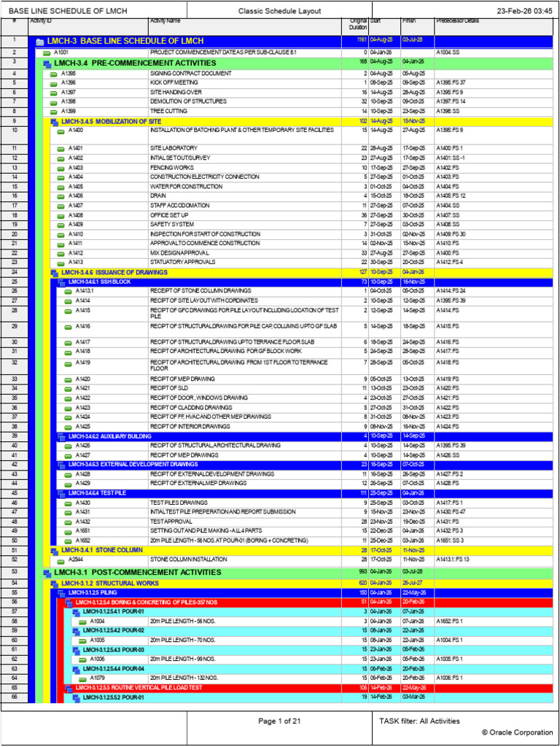The image size is (560, 747).
Task: Select the TREE CUTTING activity name
Action: pos(168,111)
